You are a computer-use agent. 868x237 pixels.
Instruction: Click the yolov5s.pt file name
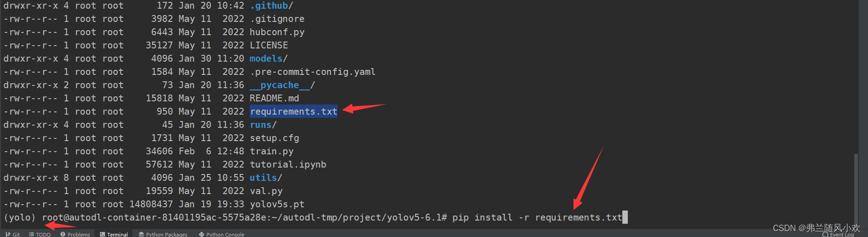(x=277, y=204)
